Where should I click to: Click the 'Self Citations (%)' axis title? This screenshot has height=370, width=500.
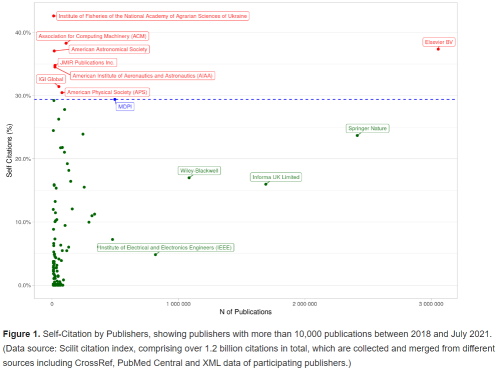click(9, 150)
